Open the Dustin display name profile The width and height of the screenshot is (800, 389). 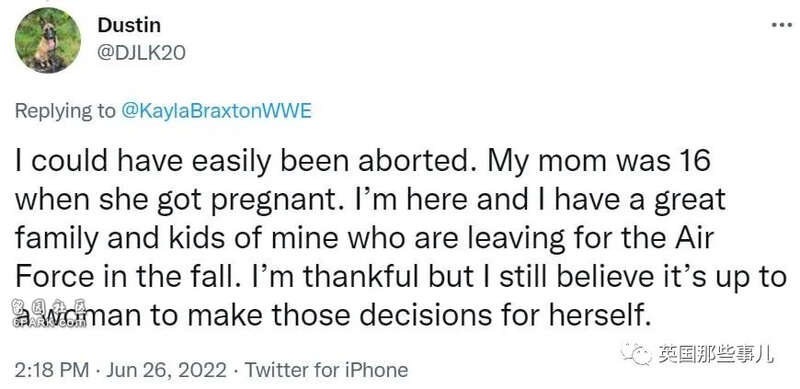[x=129, y=25]
